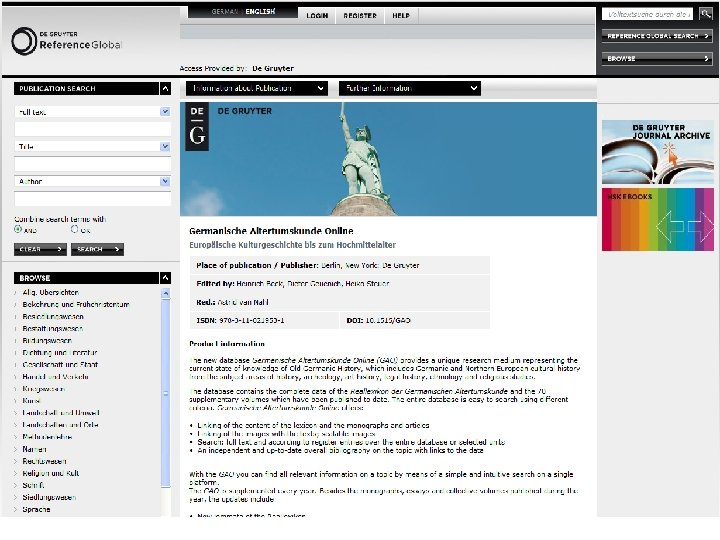Click the SEARCH button
The image size is (720, 540).
pos(97,249)
